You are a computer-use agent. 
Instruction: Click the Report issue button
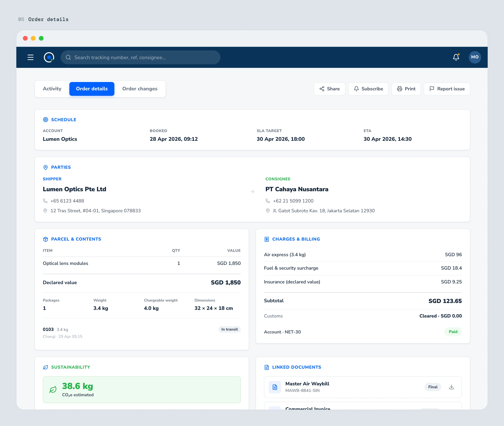pyautogui.click(x=447, y=89)
